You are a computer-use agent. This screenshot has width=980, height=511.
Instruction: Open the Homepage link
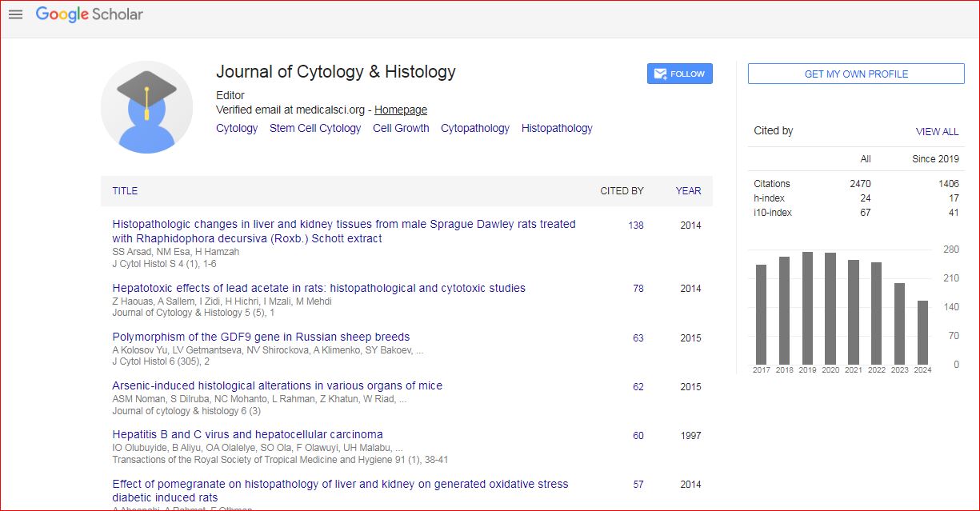[401, 110]
